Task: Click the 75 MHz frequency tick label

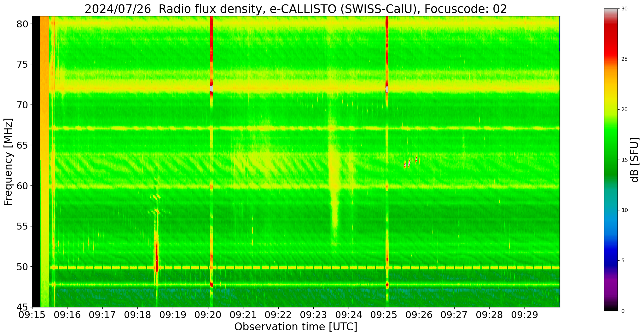Action: 22,64
